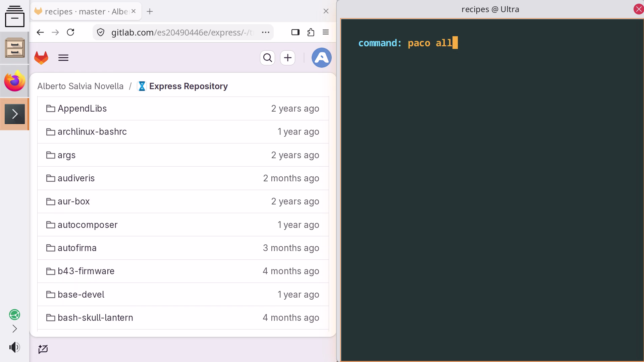Open the AppendLibs folder
Viewport: 644px width, 362px height.
pos(82,109)
